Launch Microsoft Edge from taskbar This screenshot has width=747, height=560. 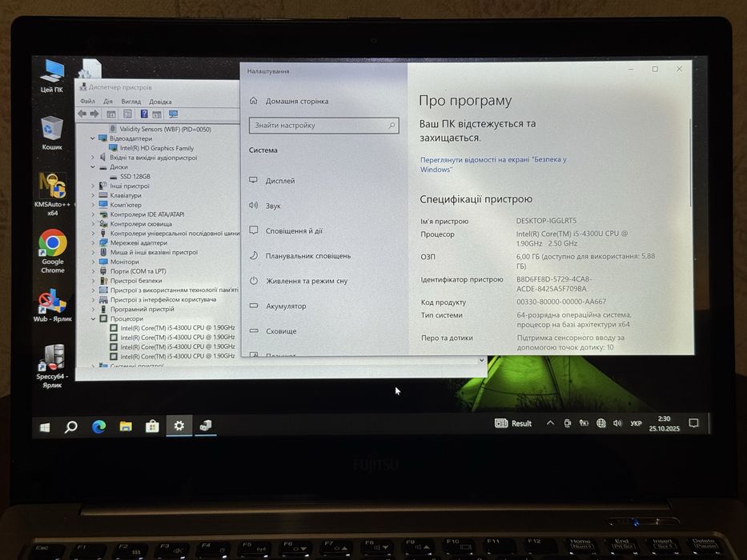pos(98,426)
